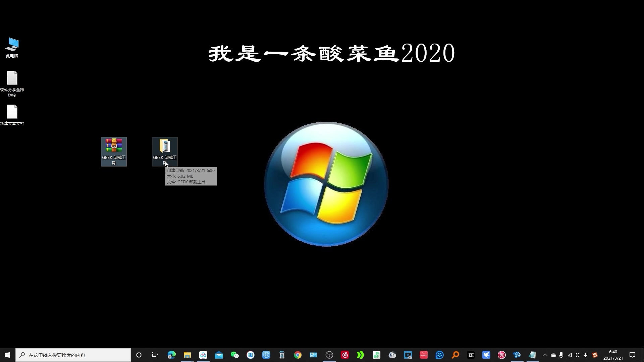644x362 pixels.
Task: Open the video player with disc taskbar icon
Action: coord(408,355)
